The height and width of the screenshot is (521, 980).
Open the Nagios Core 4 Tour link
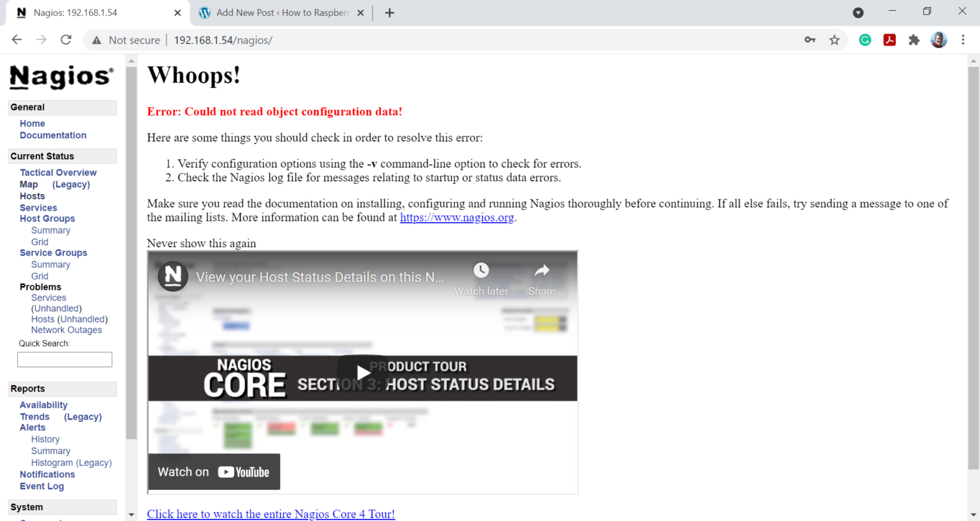(271, 514)
